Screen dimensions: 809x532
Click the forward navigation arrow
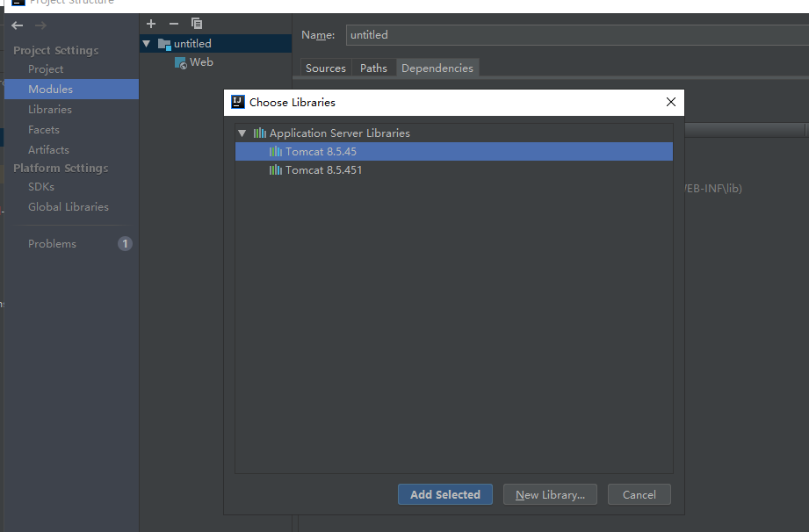click(x=40, y=25)
